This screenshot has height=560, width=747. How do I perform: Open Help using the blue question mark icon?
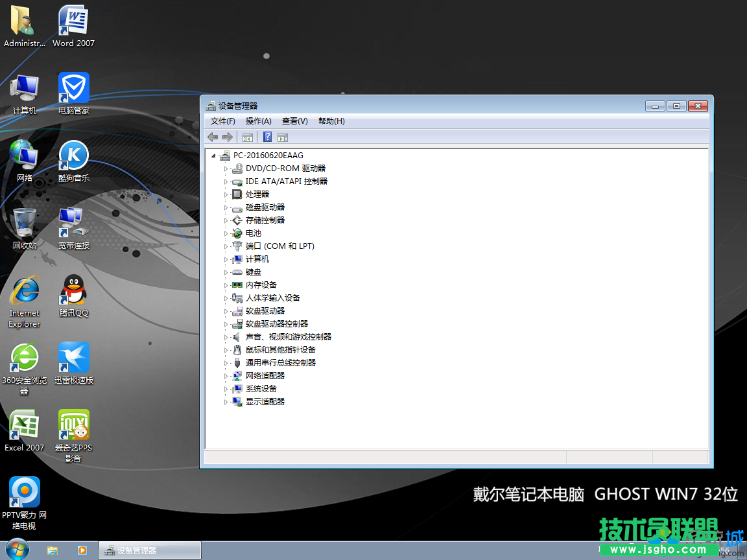click(267, 137)
